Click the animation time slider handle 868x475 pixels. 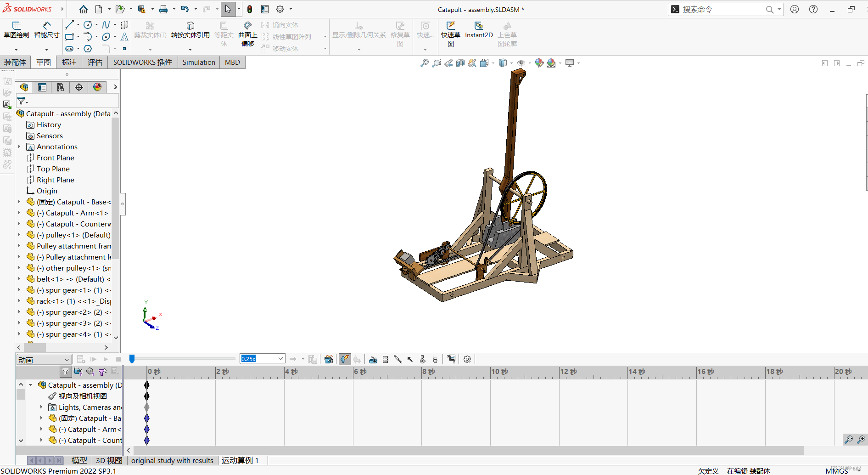[132, 359]
